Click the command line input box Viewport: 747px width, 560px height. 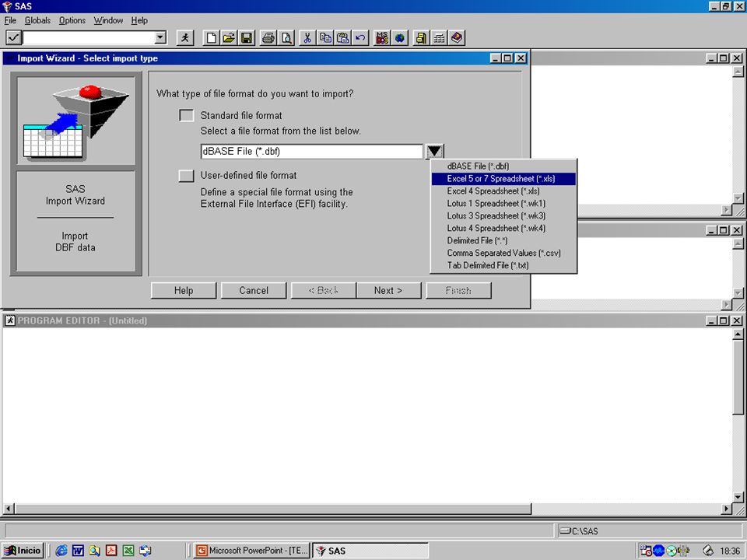[x=89, y=37]
